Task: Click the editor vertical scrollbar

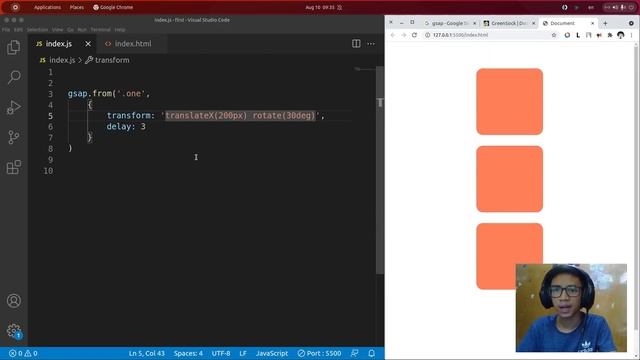Action: 380,169
